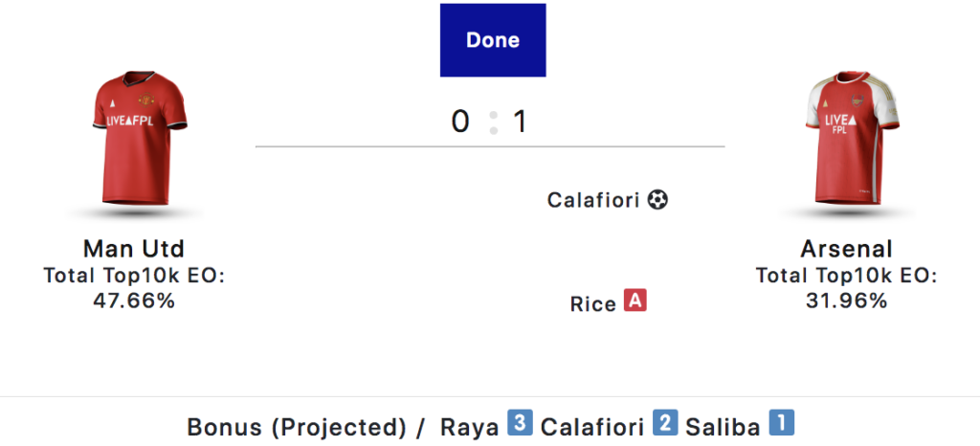The width and height of the screenshot is (980, 446).
Task: Select Calafiori in the bonus row
Action: [593, 426]
